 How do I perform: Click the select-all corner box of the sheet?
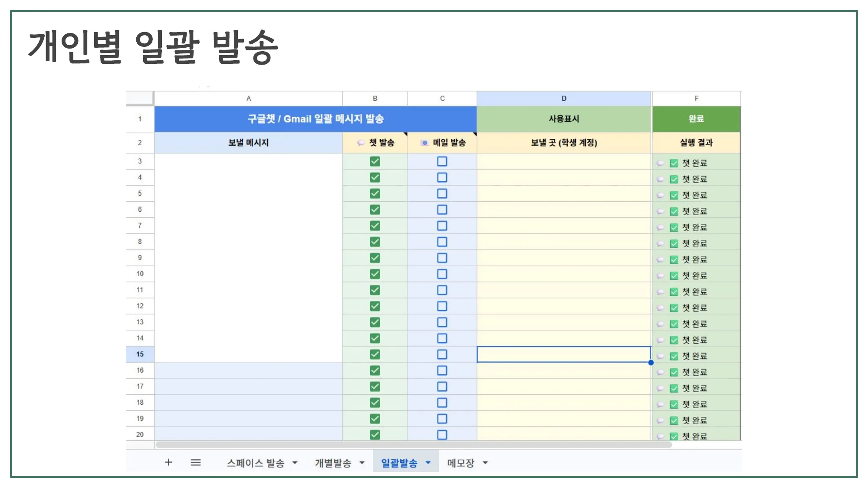[140, 98]
